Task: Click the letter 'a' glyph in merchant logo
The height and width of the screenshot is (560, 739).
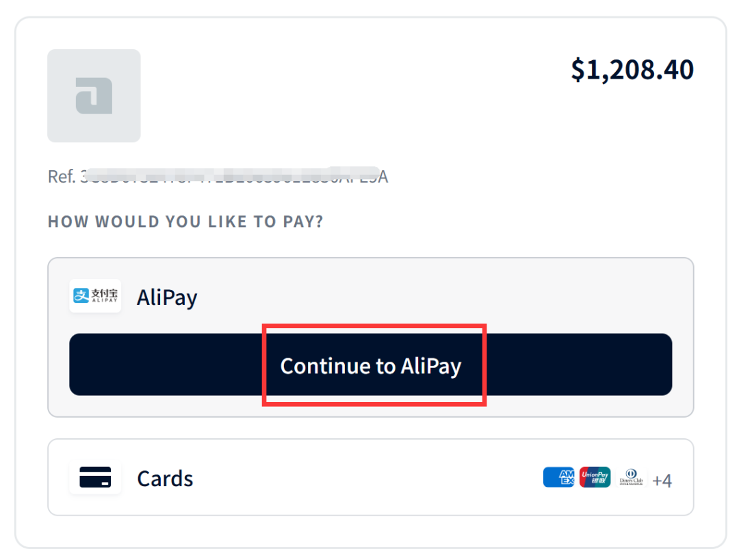Action: (94, 96)
